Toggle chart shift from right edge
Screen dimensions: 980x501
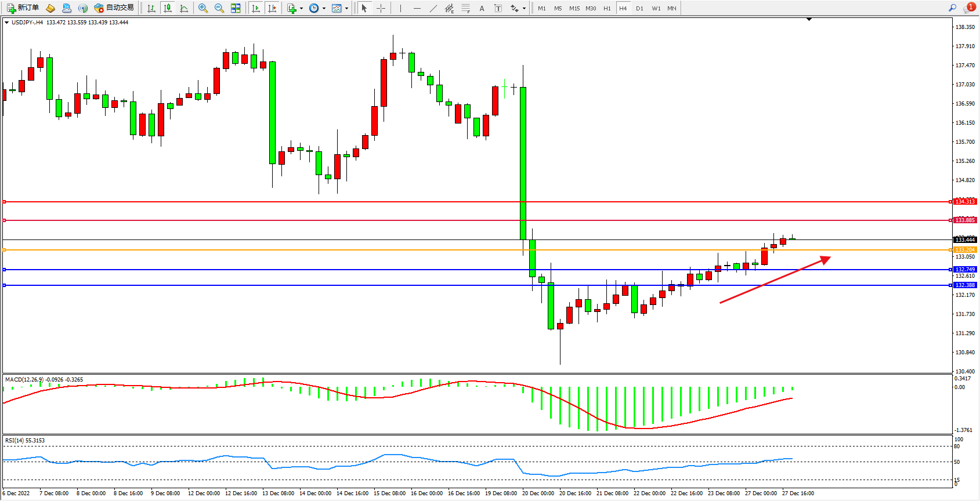click(272, 8)
